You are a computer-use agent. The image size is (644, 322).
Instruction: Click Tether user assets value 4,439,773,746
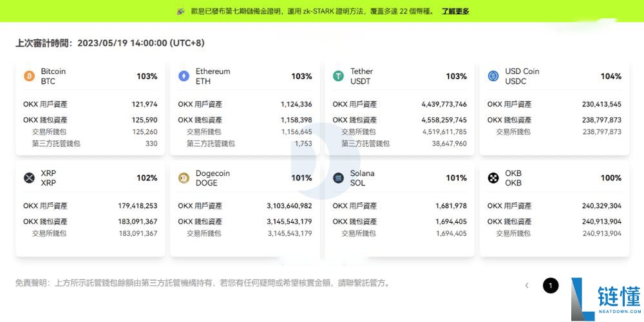tap(444, 104)
